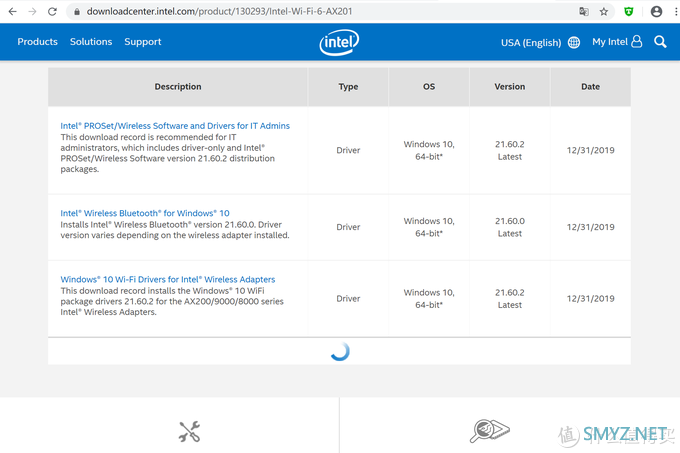Click the Date column header
680x453 pixels.
[x=590, y=87]
